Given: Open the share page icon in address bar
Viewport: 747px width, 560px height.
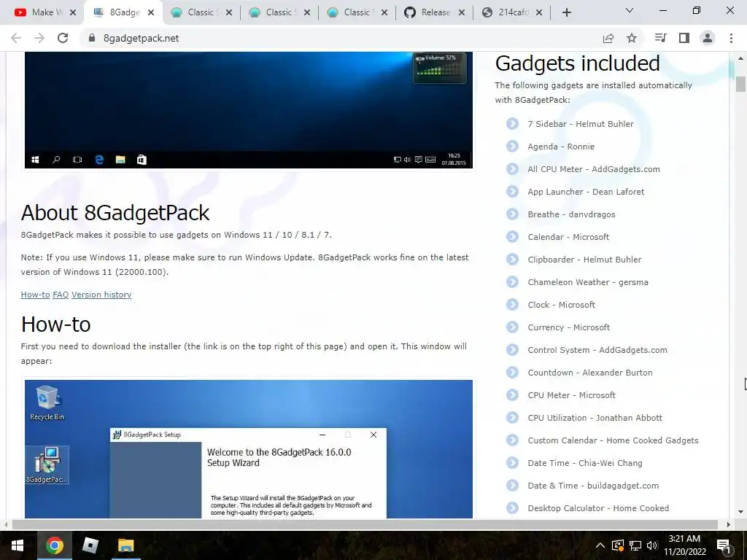Looking at the screenshot, I should (x=608, y=38).
